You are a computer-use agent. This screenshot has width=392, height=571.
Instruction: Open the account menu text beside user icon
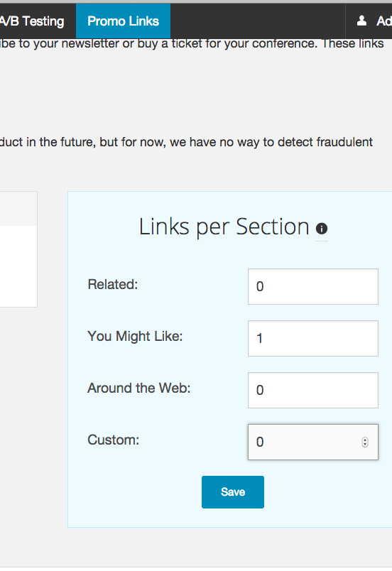tap(384, 21)
